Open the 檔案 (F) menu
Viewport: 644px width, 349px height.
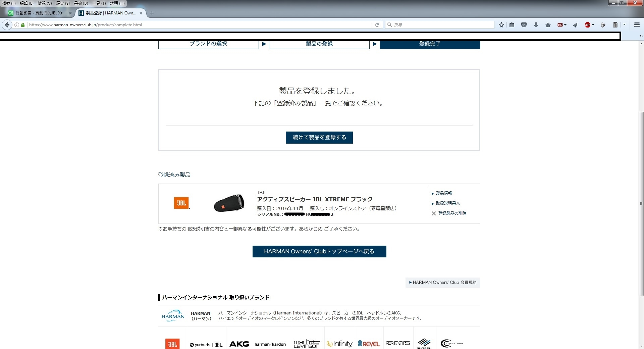[9, 3]
